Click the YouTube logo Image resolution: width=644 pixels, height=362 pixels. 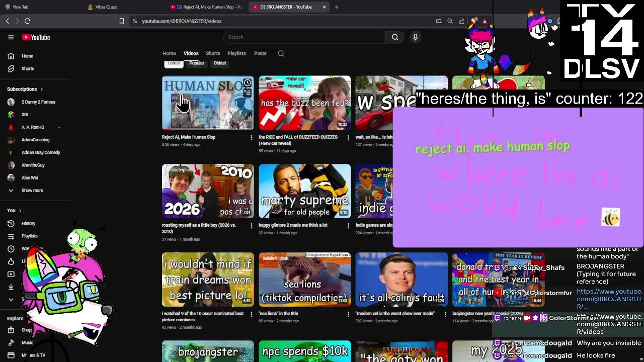tap(36, 37)
